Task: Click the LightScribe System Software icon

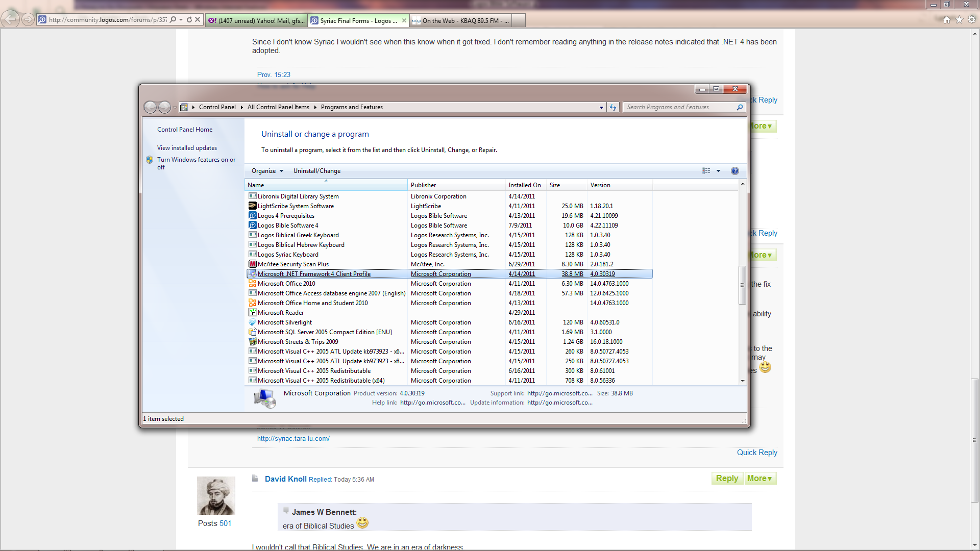Action: click(252, 206)
